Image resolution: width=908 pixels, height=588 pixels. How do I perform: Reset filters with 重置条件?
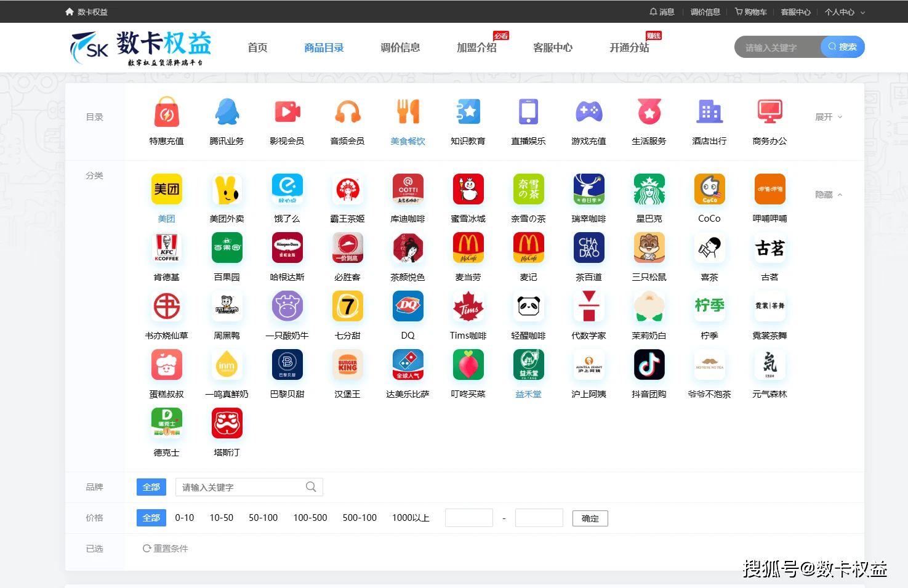(166, 549)
